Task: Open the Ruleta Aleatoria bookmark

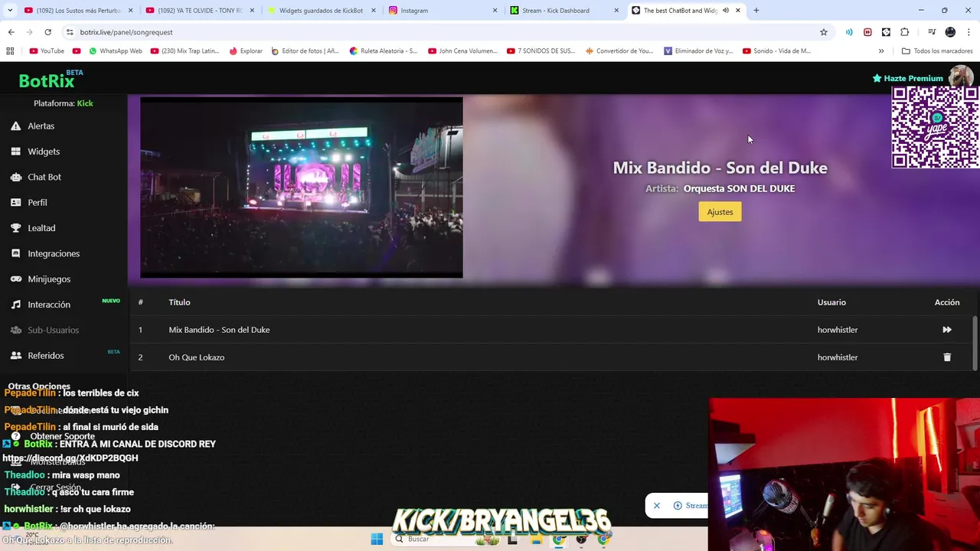Action: [384, 51]
